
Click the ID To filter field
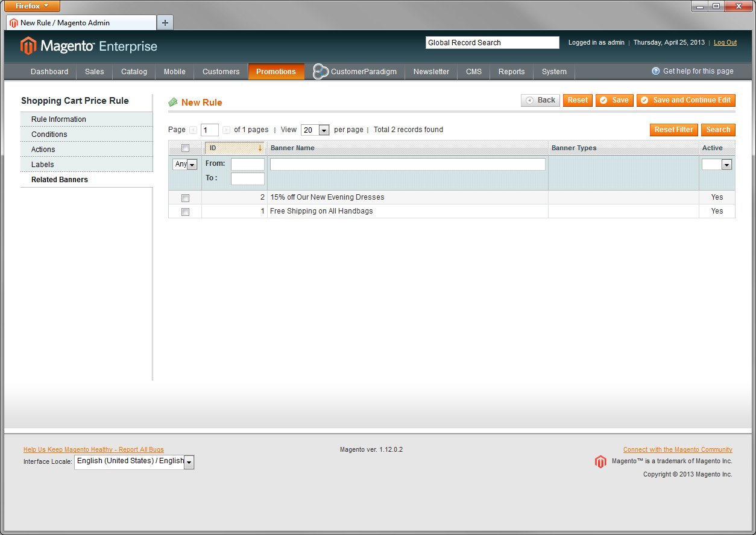[248, 179]
